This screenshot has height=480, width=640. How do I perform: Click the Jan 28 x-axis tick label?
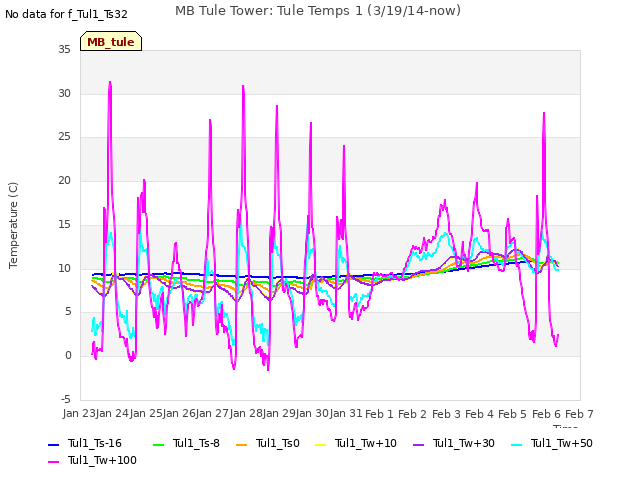click(246, 413)
